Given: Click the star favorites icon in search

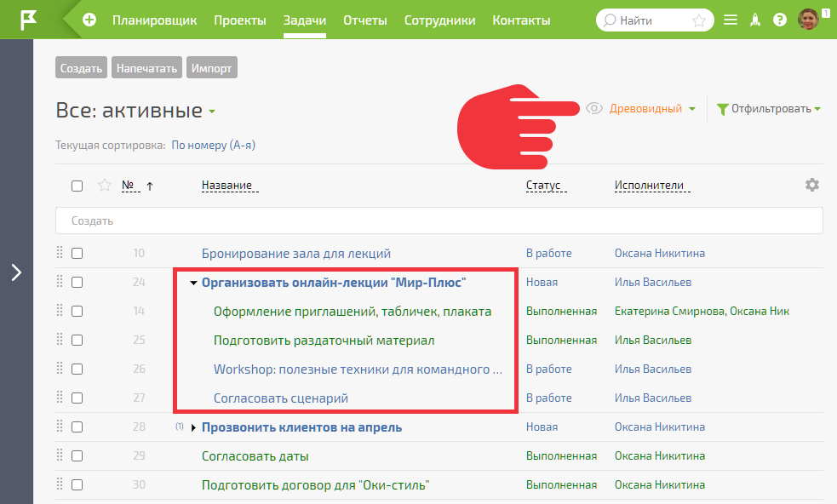Looking at the screenshot, I should 699,20.
